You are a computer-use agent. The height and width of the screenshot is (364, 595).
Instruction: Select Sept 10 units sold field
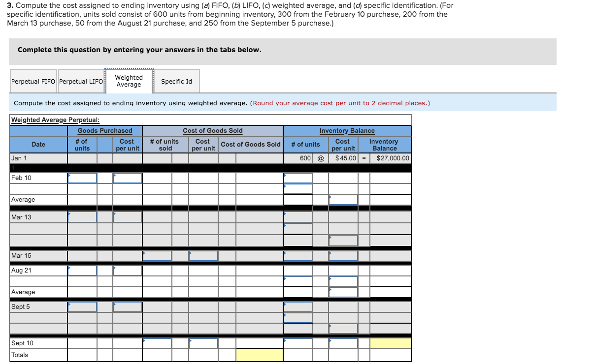pyautogui.click(x=157, y=343)
